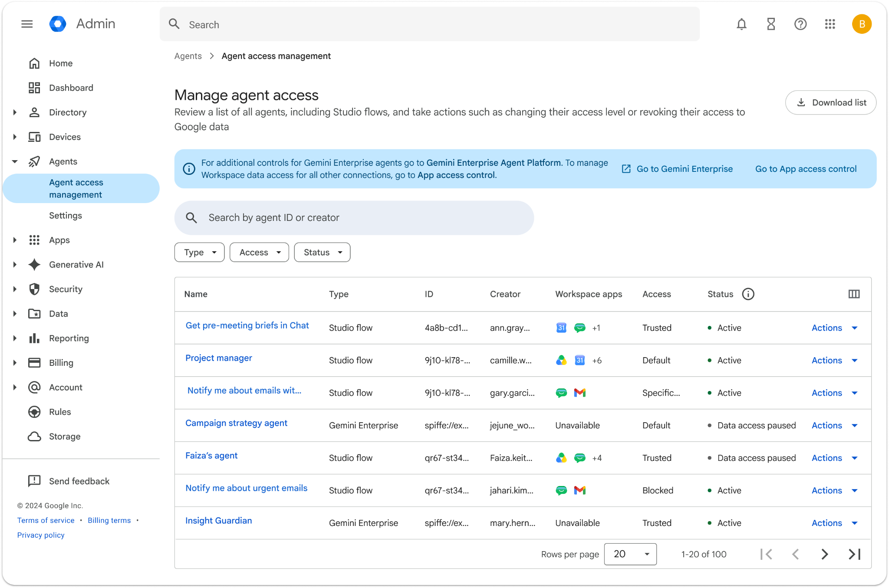Click the Google Admin logo
Viewport: 889px width, 588px height.
click(58, 24)
